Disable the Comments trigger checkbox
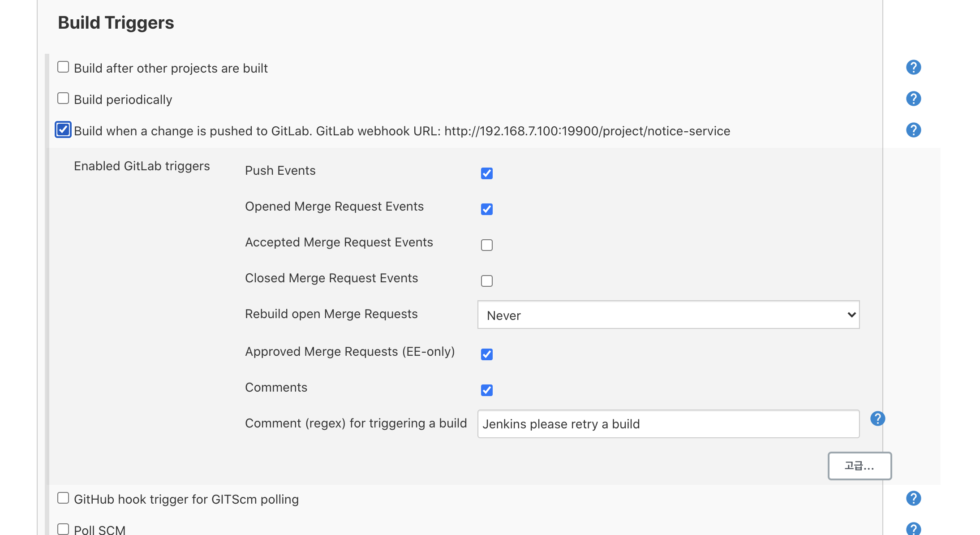 click(486, 390)
